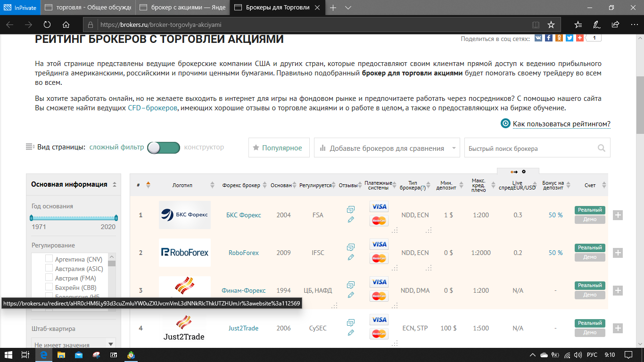Share page on Twitter icon

(570, 38)
